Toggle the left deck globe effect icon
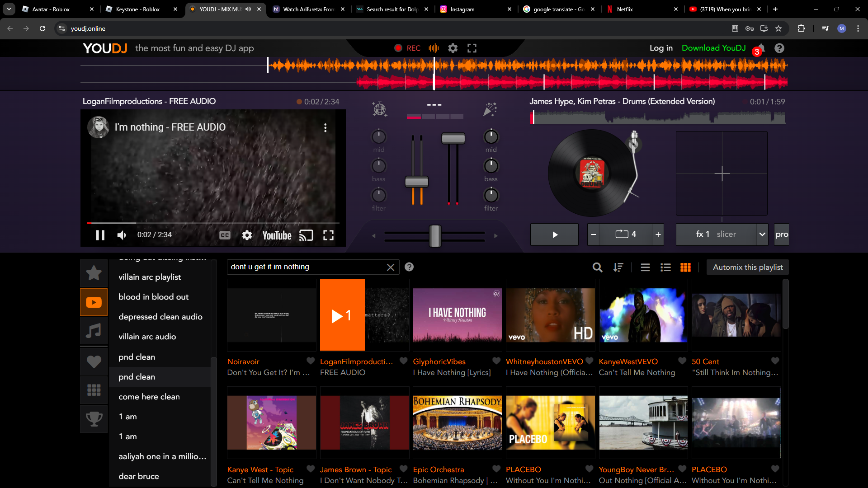The height and width of the screenshot is (488, 868). (x=379, y=109)
